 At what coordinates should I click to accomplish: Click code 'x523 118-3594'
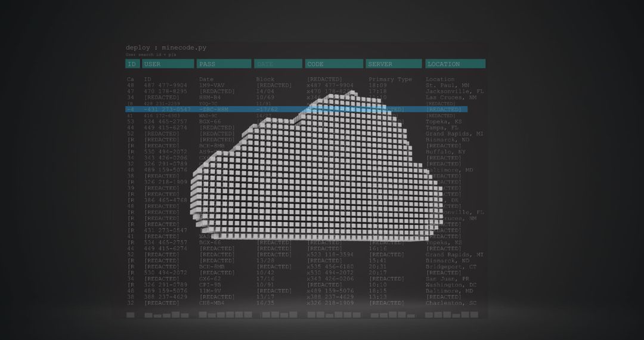(330, 255)
